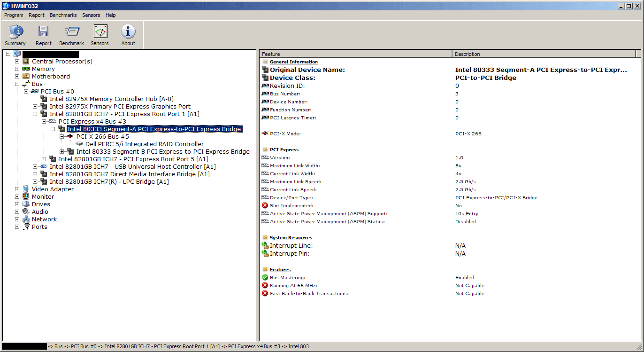Viewport: 644px width, 352px height.
Task: Click the Network node icon
Action: pyautogui.click(x=26, y=219)
